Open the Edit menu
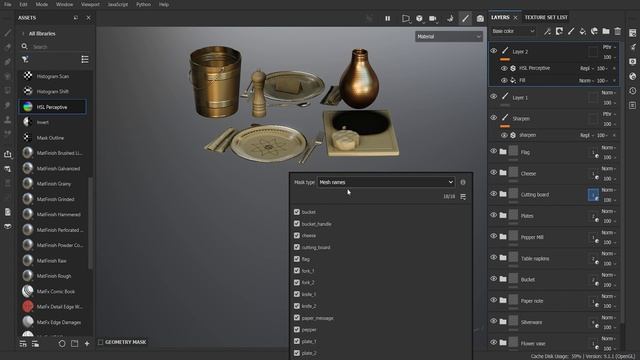The width and height of the screenshot is (640, 360). pyautogui.click(x=23, y=4)
